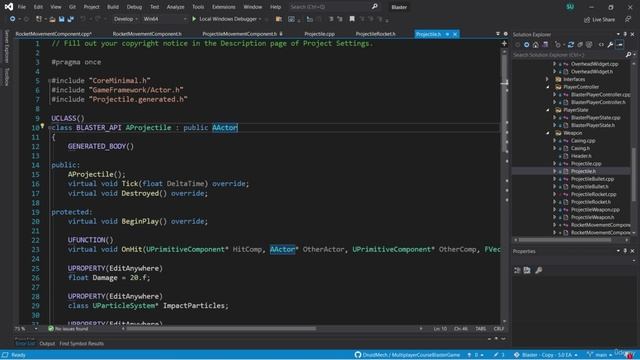640x360 pixels.
Task: Click the Solution Explorer show all files icon
Action: (589, 44)
